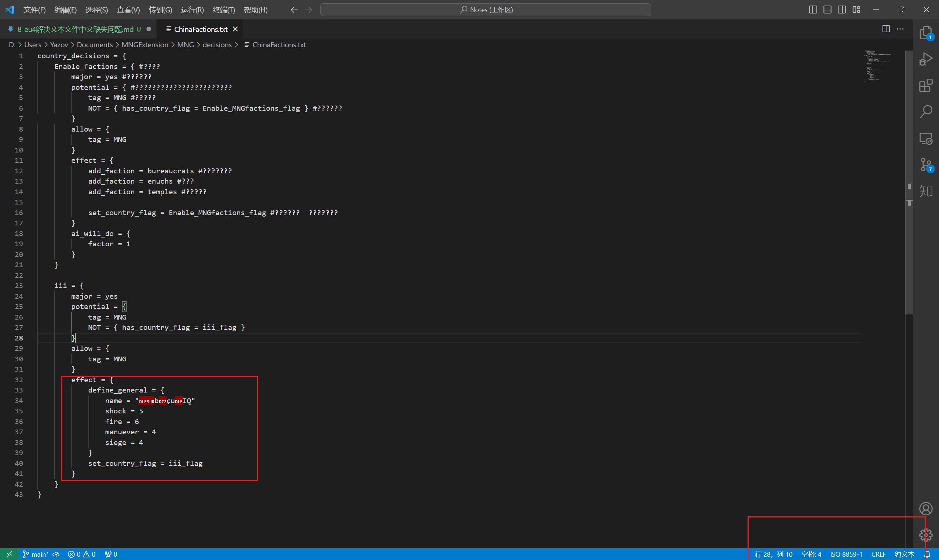Viewport: 939px width, 560px height.
Task: Open 查看(V) menu
Action: [128, 10]
